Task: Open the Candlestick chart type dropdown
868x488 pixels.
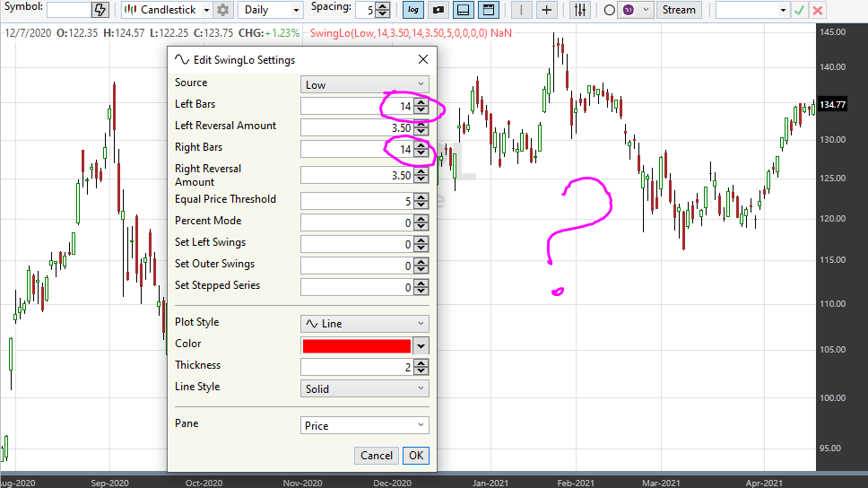Action: (x=167, y=10)
